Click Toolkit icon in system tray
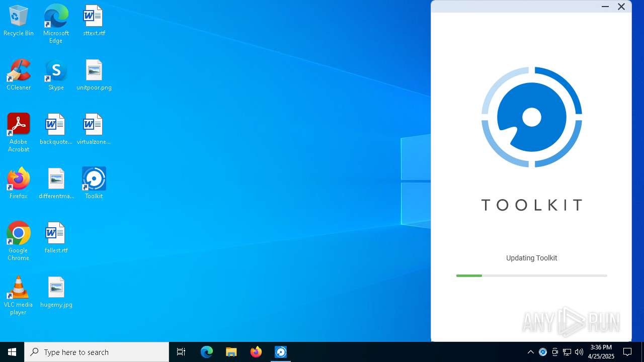This screenshot has height=362, width=644. pyautogui.click(x=543, y=352)
